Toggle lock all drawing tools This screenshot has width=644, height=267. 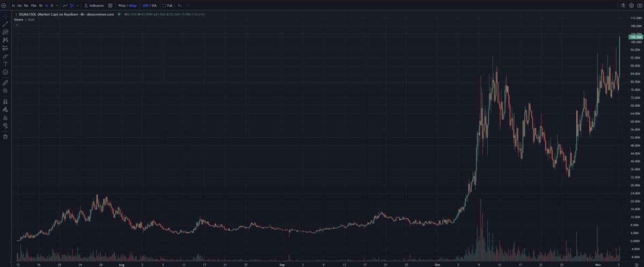coord(5,117)
